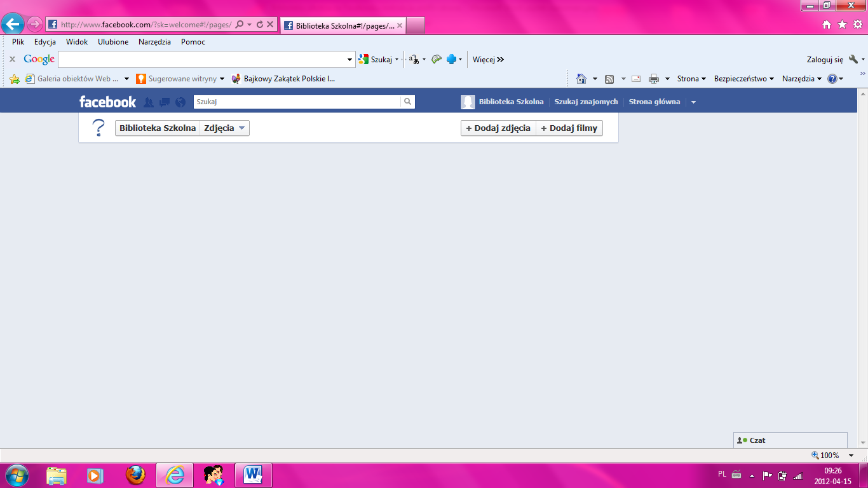Stop loading via address bar X icon

[x=270, y=24]
